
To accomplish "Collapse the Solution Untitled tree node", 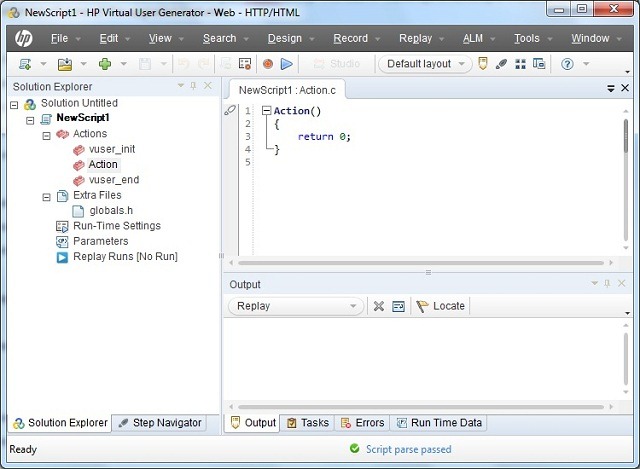I will pyautogui.click(x=14, y=105).
